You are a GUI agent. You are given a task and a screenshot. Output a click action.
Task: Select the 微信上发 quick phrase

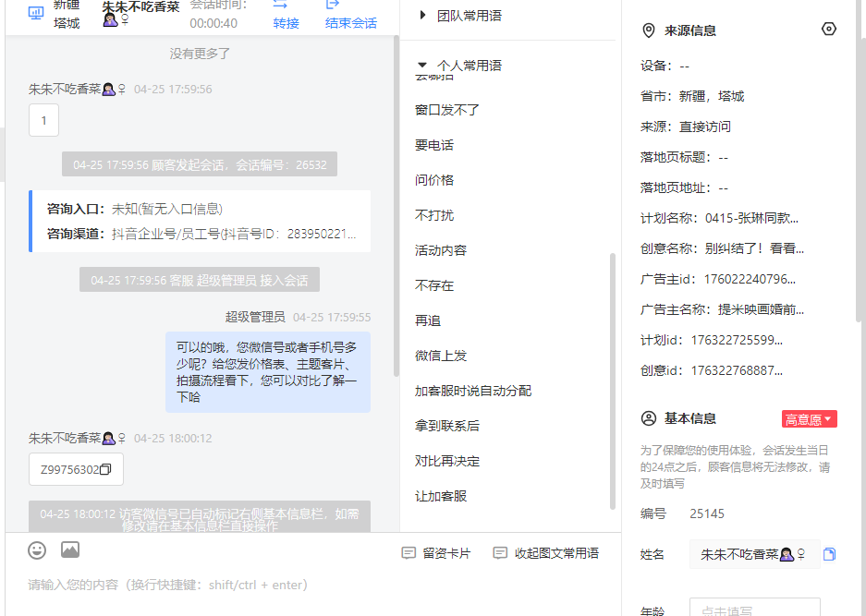(441, 356)
